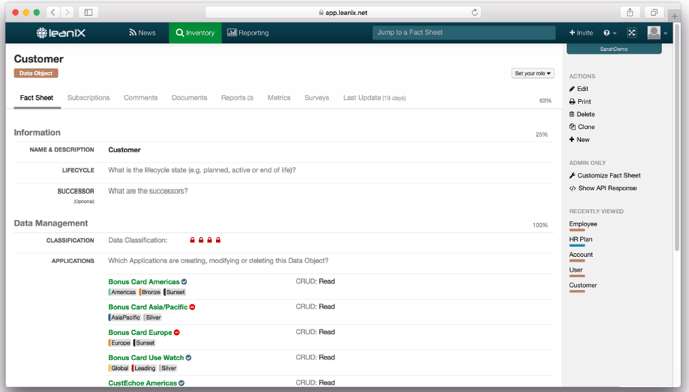
Task: Open recently viewed Employee
Action: pos(583,224)
